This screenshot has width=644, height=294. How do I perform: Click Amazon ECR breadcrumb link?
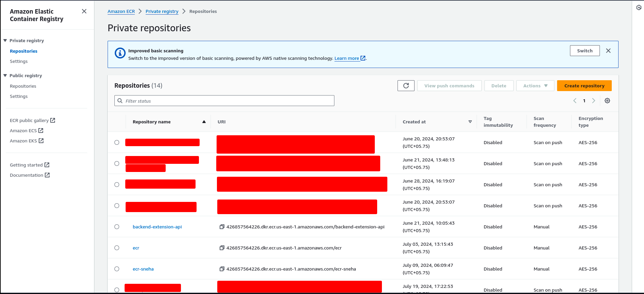click(x=121, y=11)
